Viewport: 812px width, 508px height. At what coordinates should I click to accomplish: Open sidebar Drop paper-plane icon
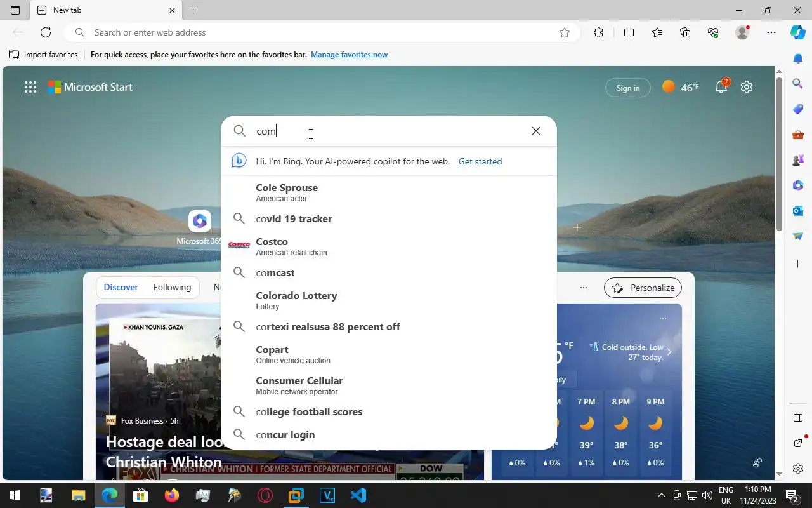point(798,236)
